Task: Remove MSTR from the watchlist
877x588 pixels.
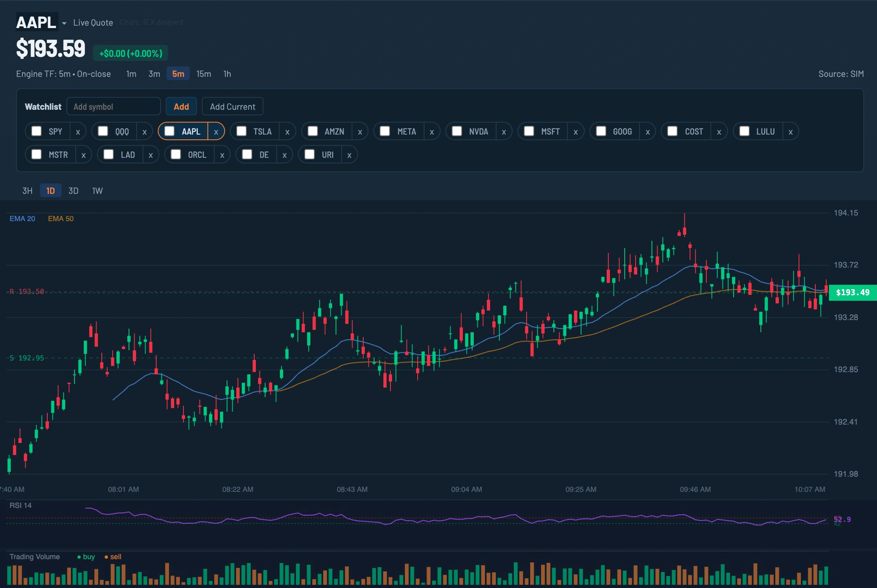Action: [83, 155]
